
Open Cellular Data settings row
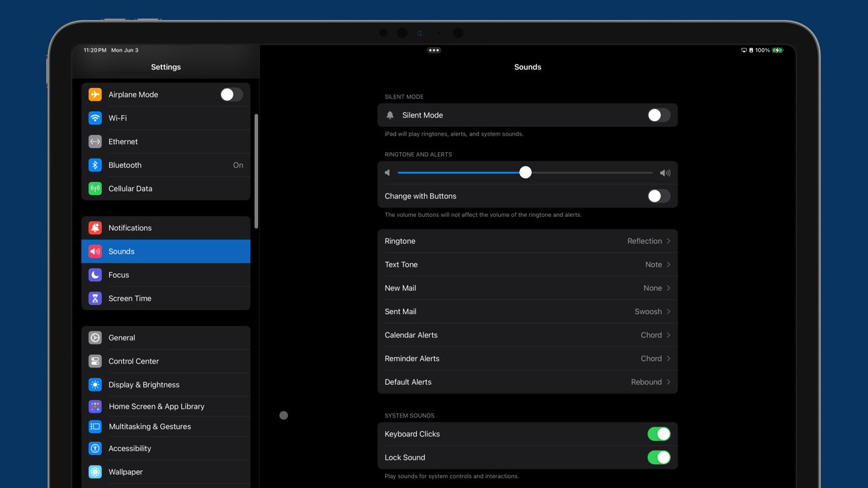point(166,188)
